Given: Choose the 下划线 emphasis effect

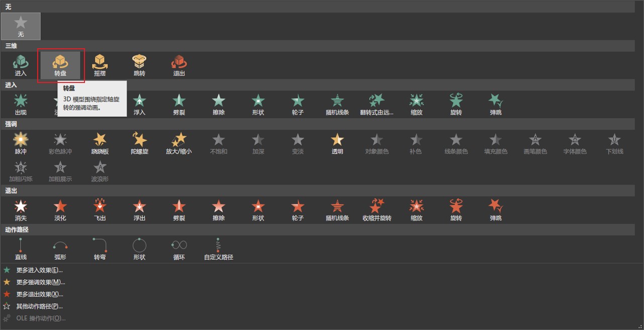Looking at the screenshot, I should pyautogui.click(x=614, y=143).
